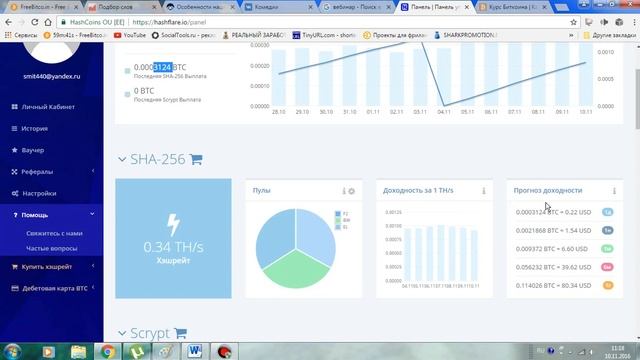Select the 1y forecast badge
Screen dimensions: 640x360
tap(607, 285)
